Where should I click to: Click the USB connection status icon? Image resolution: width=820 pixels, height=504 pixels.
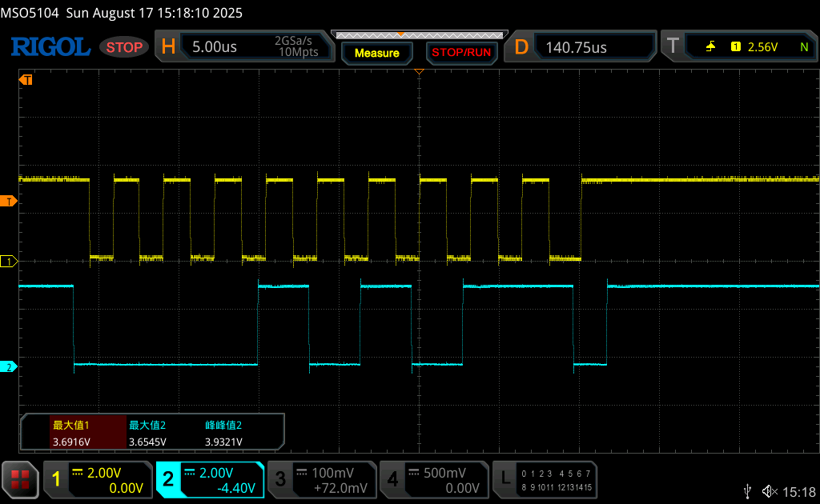pyautogui.click(x=748, y=490)
